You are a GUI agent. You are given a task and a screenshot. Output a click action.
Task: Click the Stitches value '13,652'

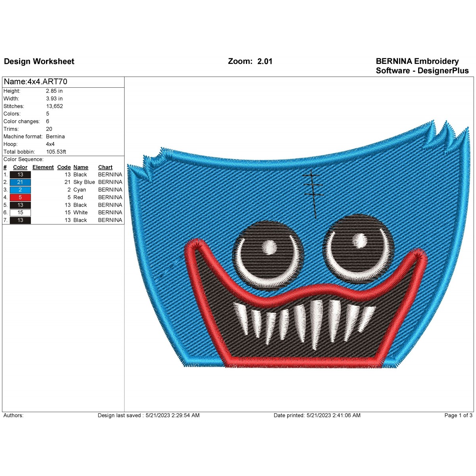[x=54, y=106]
